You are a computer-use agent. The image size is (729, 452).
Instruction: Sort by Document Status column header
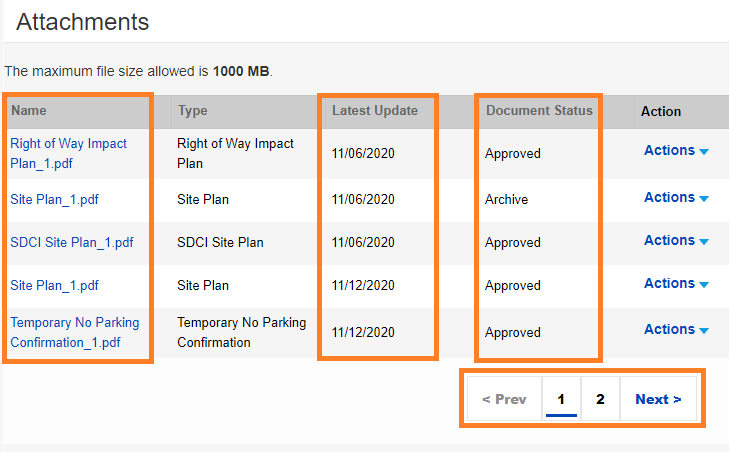click(x=539, y=111)
